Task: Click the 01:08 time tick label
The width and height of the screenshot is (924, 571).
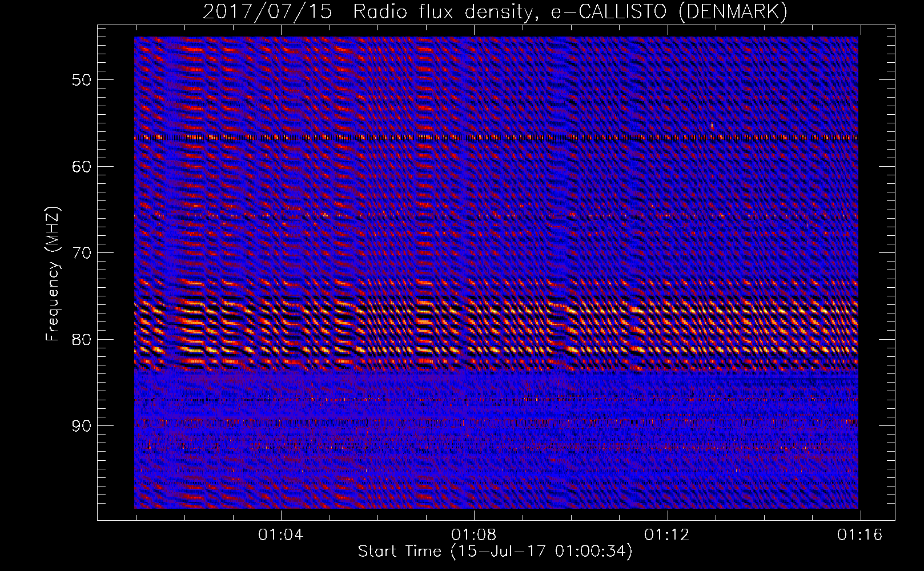Action: (x=474, y=535)
